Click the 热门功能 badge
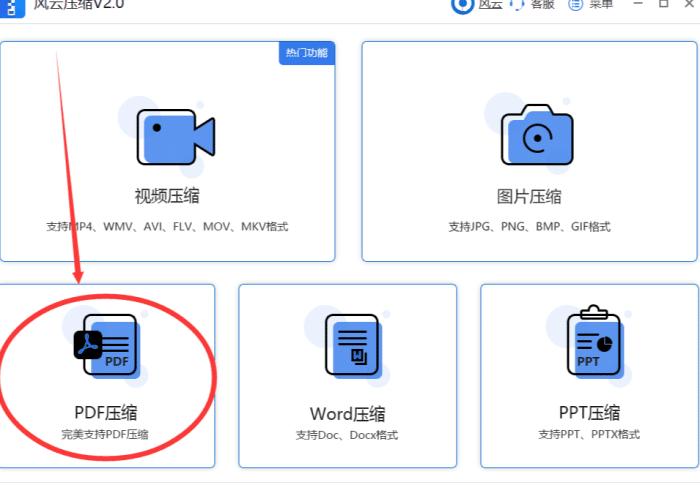 coord(307,53)
